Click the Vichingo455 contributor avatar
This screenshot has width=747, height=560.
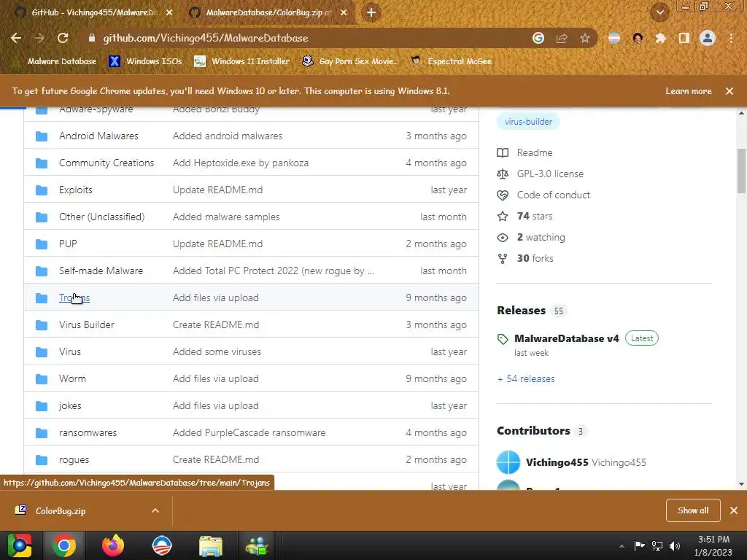tap(508, 462)
